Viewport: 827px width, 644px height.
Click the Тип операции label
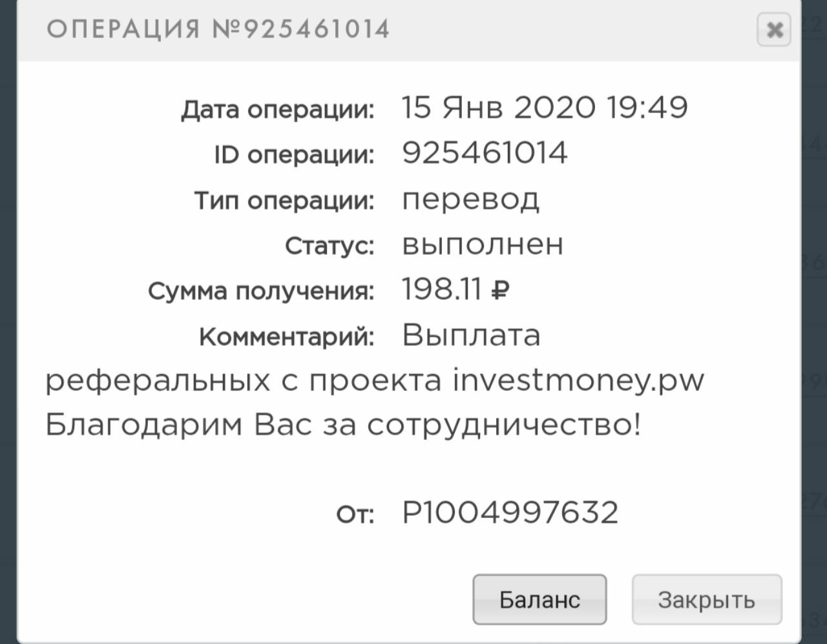[x=284, y=201]
